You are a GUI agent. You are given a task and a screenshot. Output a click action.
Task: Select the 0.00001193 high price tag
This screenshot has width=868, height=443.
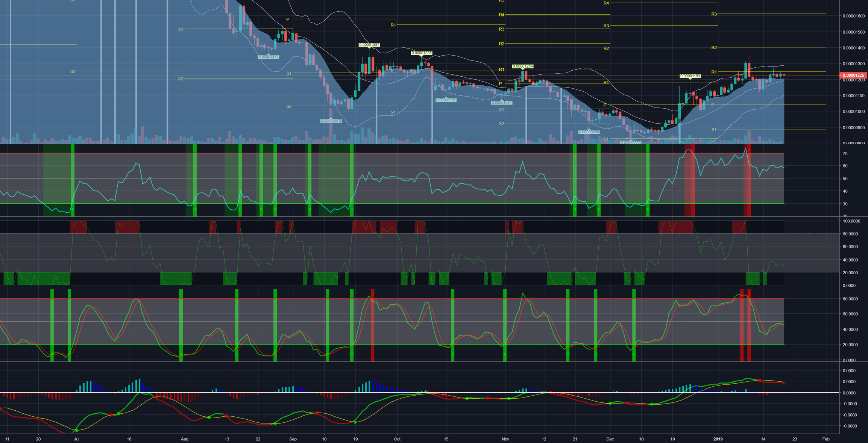690,76
